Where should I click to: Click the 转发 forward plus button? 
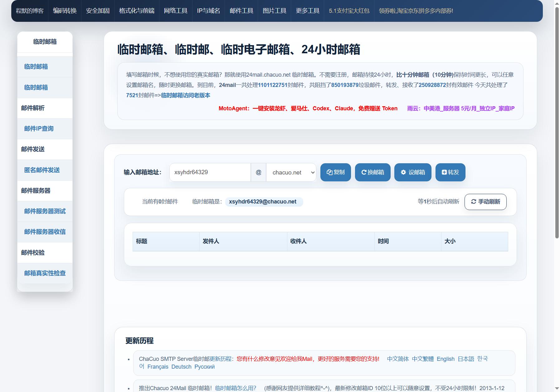coord(450,172)
